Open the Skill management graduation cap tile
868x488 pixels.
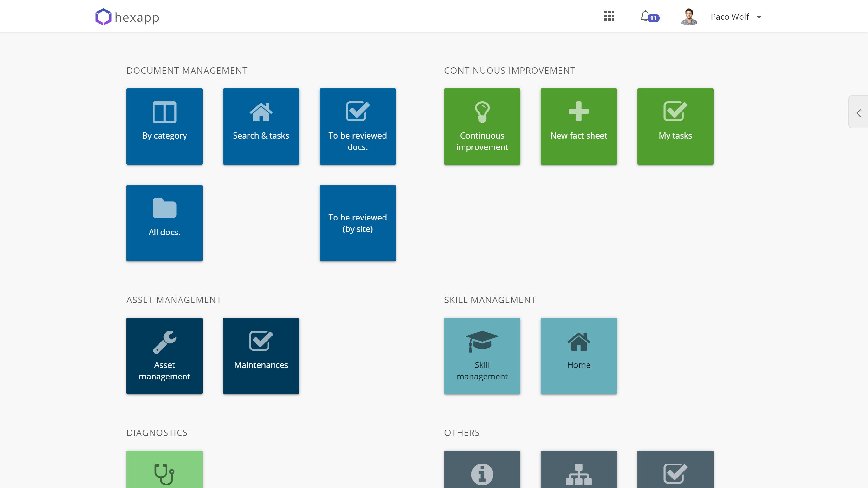pyautogui.click(x=482, y=356)
